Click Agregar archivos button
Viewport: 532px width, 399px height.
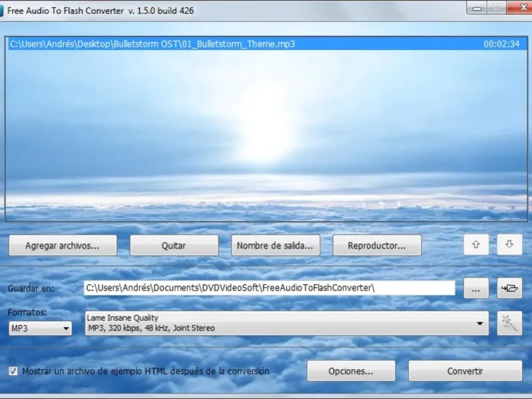click(x=63, y=245)
